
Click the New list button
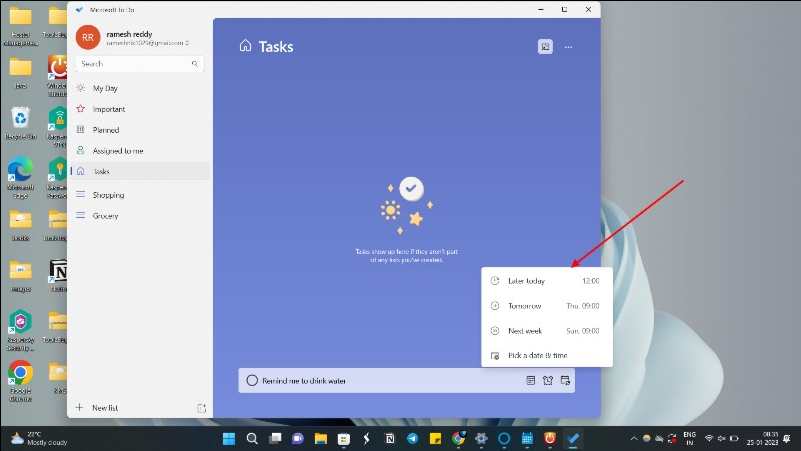[x=105, y=408]
